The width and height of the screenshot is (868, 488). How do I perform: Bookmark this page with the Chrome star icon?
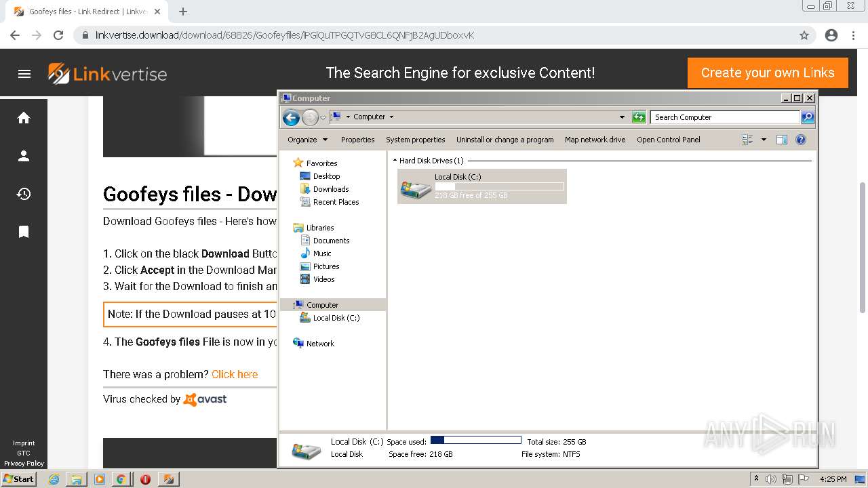(x=804, y=35)
